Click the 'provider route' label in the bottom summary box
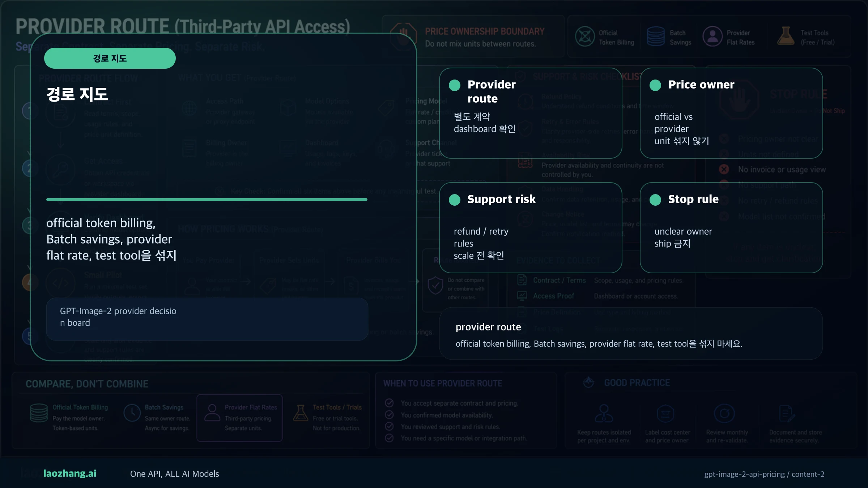This screenshot has width=868, height=488. click(x=488, y=327)
